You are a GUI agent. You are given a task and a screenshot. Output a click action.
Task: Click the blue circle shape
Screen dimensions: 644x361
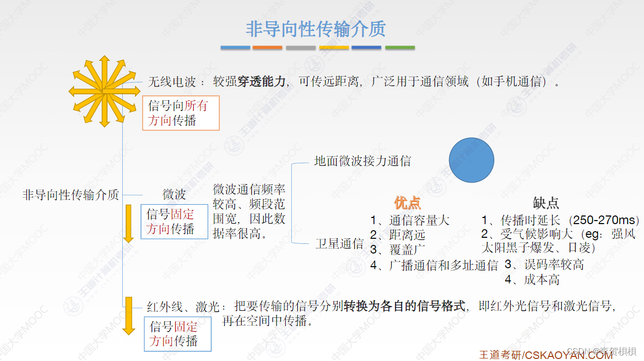click(x=472, y=160)
